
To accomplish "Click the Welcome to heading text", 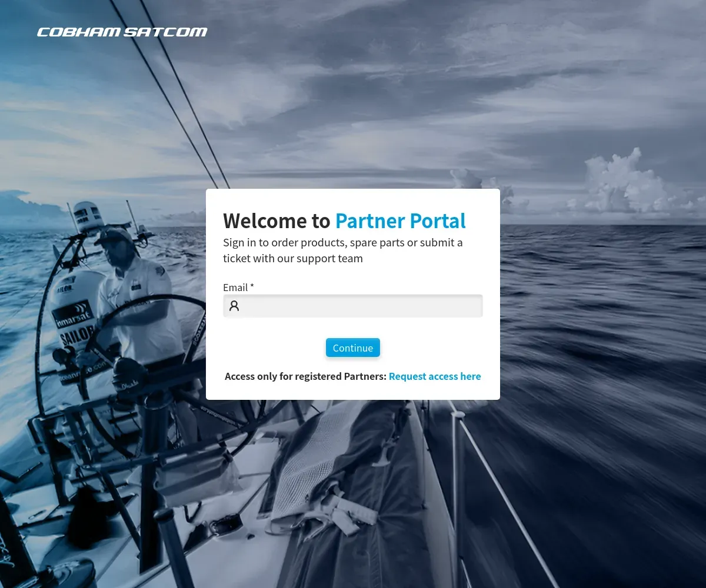I will pyautogui.click(x=277, y=221).
